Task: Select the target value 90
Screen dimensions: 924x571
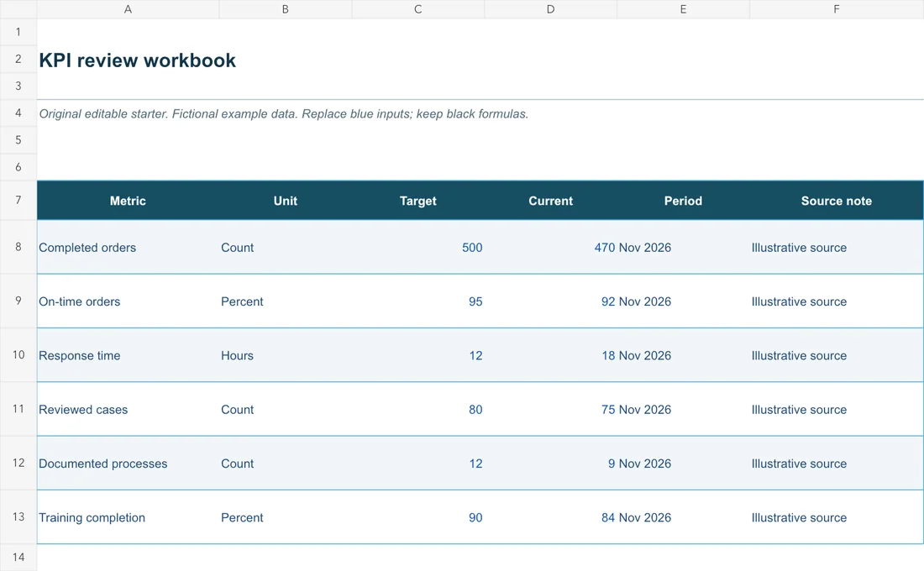Action: coord(417,517)
